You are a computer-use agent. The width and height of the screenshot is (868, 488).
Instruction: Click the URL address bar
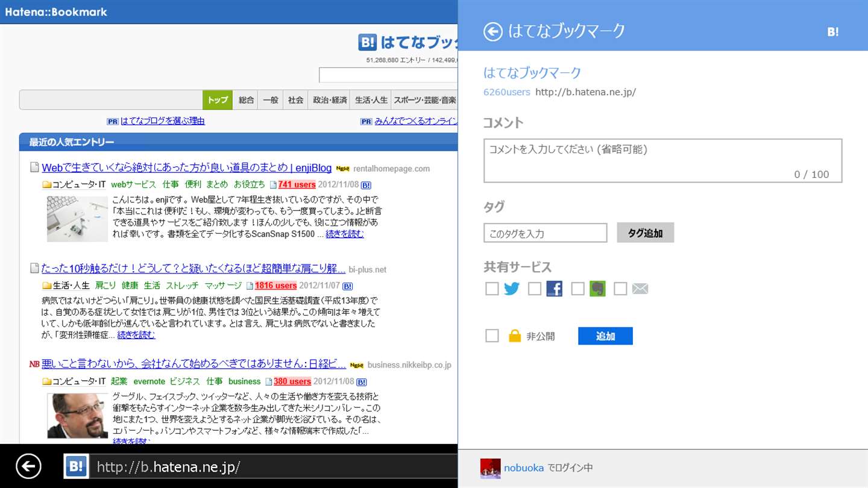click(x=274, y=467)
